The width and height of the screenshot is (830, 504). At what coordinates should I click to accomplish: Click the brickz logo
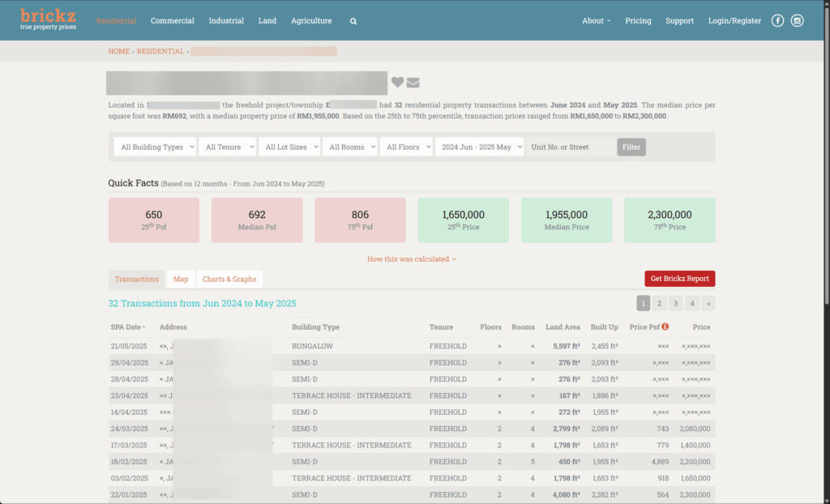48,19
